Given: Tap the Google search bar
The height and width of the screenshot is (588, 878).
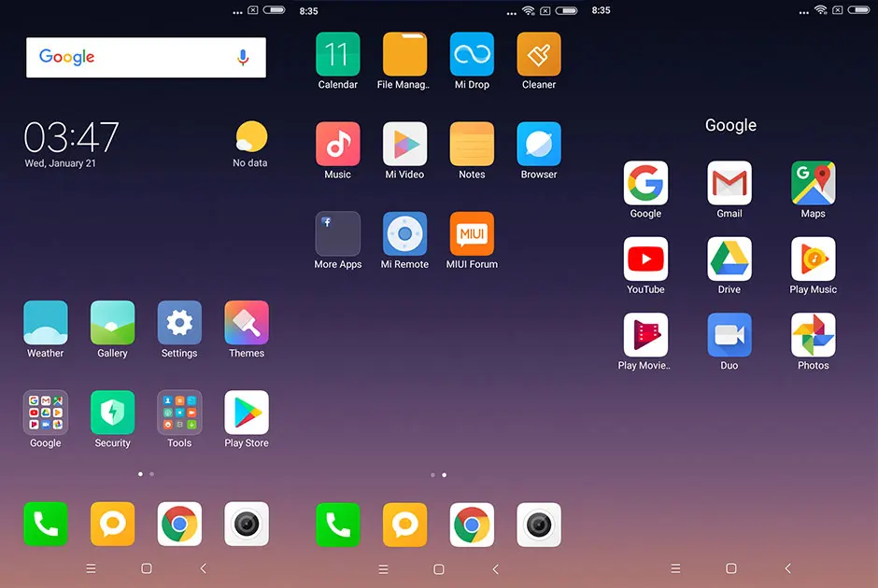Looking at the screenshot, I should (x=131, y=57).
